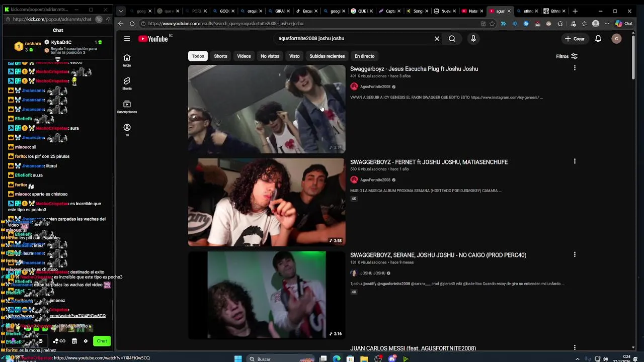Select the No vistos filter chip

[270, 56]
